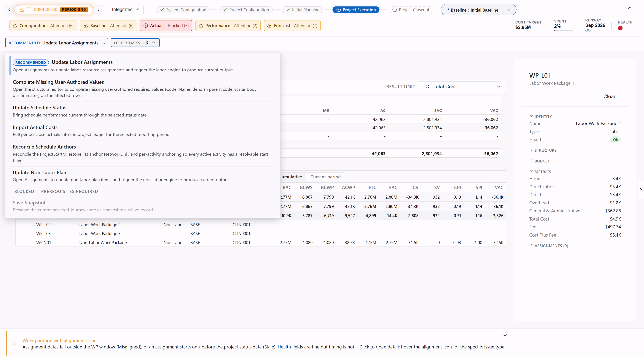
Task: Select the System Configuration stage
Action: 183,10
